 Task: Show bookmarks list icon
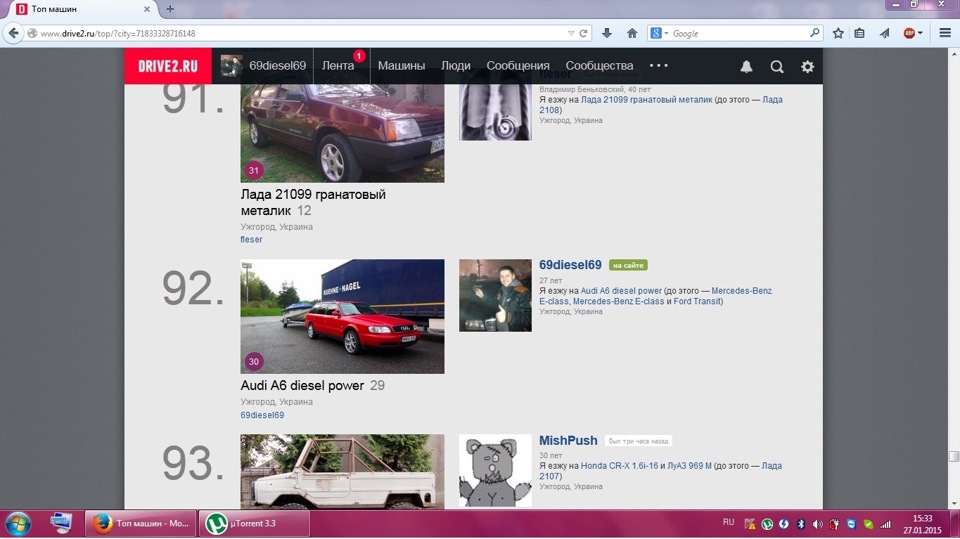pyautogui.click(x=860, y=33)
